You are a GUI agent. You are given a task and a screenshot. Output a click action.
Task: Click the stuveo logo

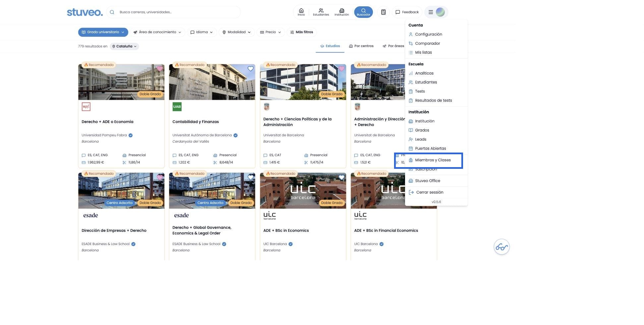coord(85,12)
